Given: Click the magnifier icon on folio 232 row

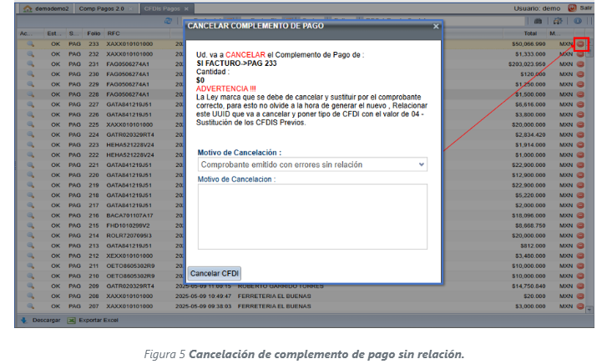Looking at the screenshot, I should (30, 53).
